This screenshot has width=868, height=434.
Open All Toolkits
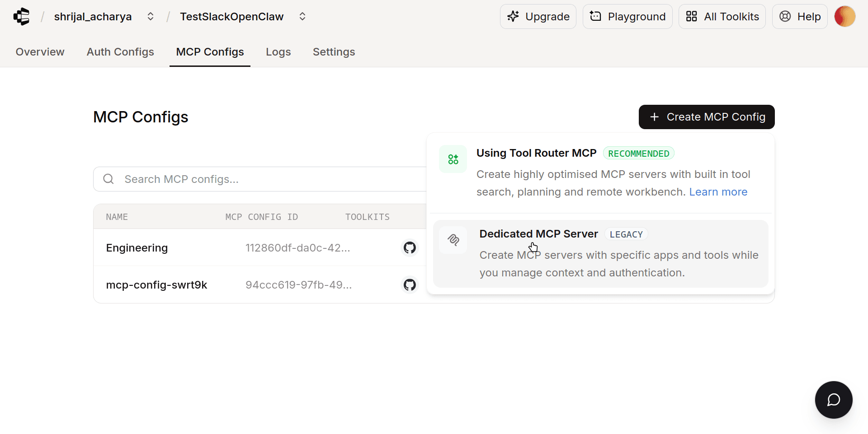[x=722, y=17]
